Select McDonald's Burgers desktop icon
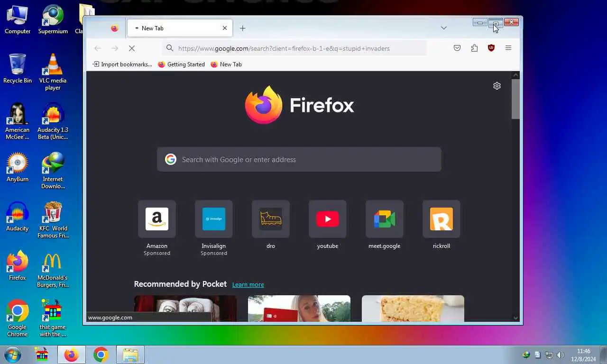The width and height of the screenshot is (607, 364). click(53, 270)
